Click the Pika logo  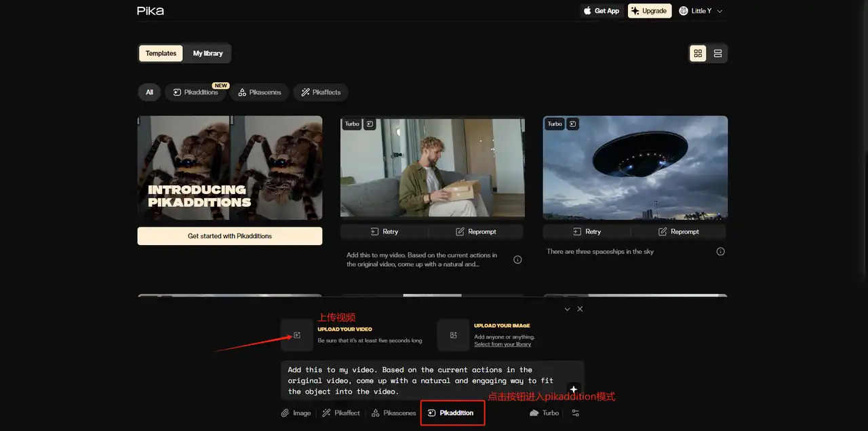click(150, 11)
